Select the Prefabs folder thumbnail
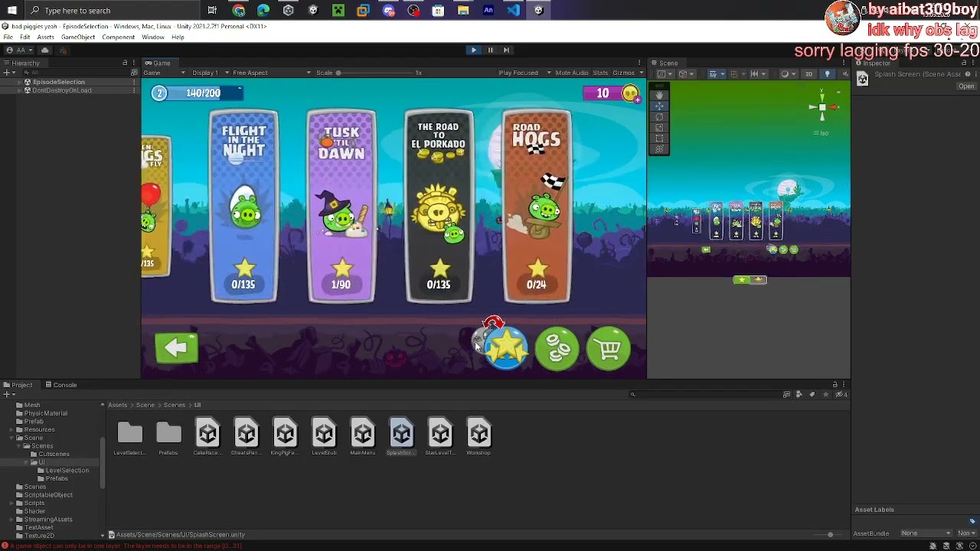980x551 pixels. click(168, 437)
